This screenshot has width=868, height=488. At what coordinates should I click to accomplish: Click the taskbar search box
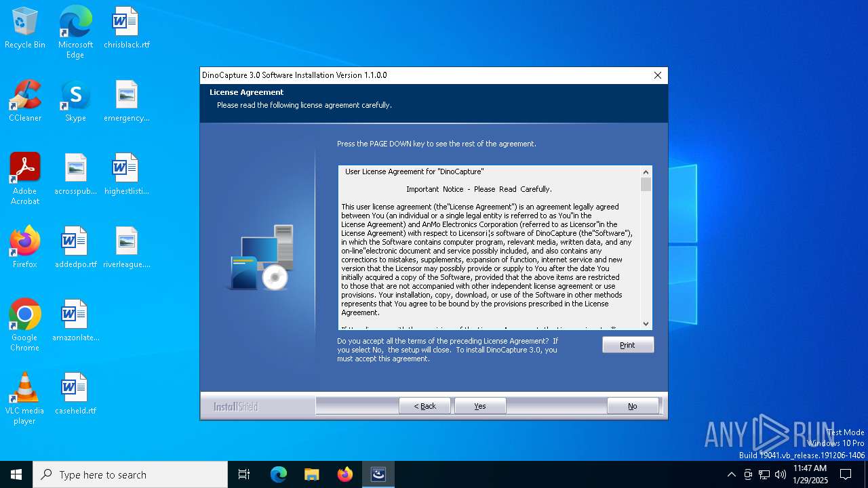(130, 474)
